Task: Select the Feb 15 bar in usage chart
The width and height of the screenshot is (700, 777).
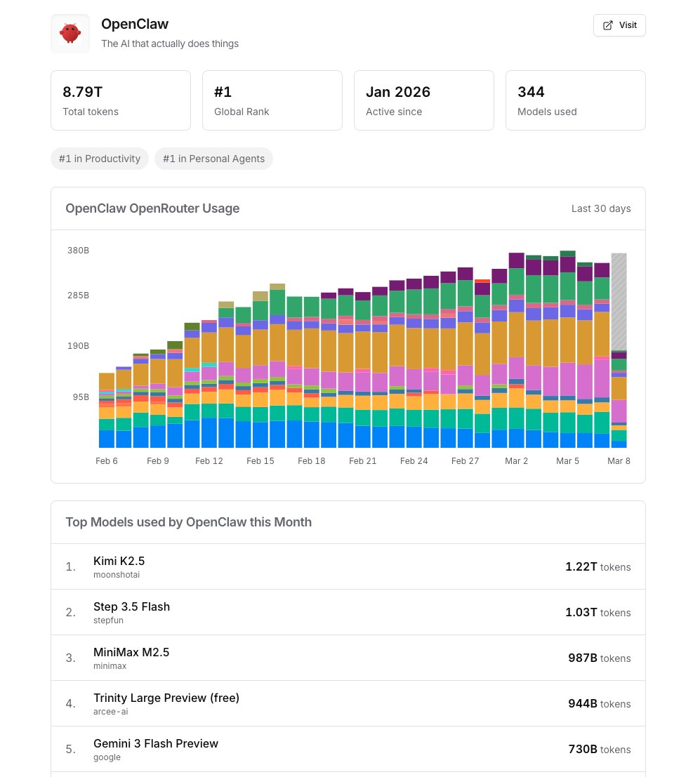Action: [x=260, y=370]
